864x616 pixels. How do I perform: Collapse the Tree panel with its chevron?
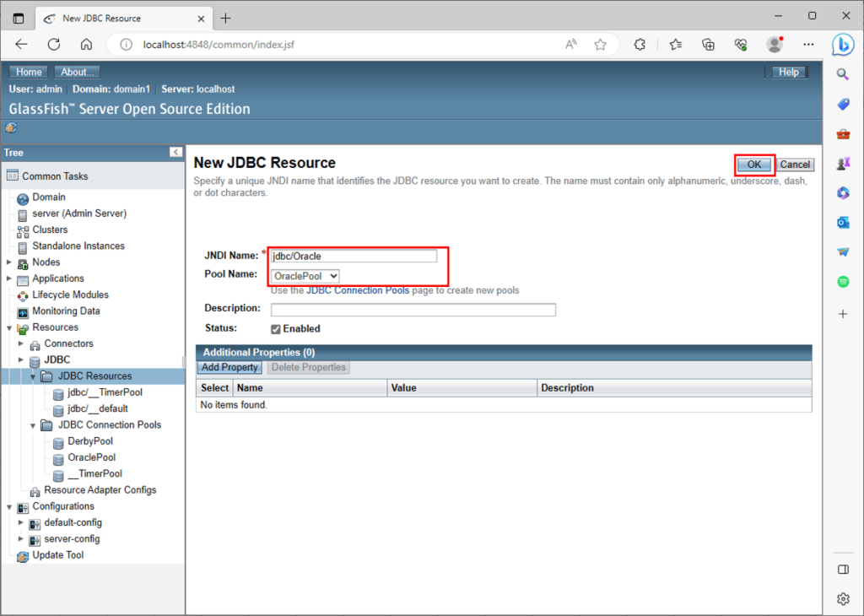point(175,153)
